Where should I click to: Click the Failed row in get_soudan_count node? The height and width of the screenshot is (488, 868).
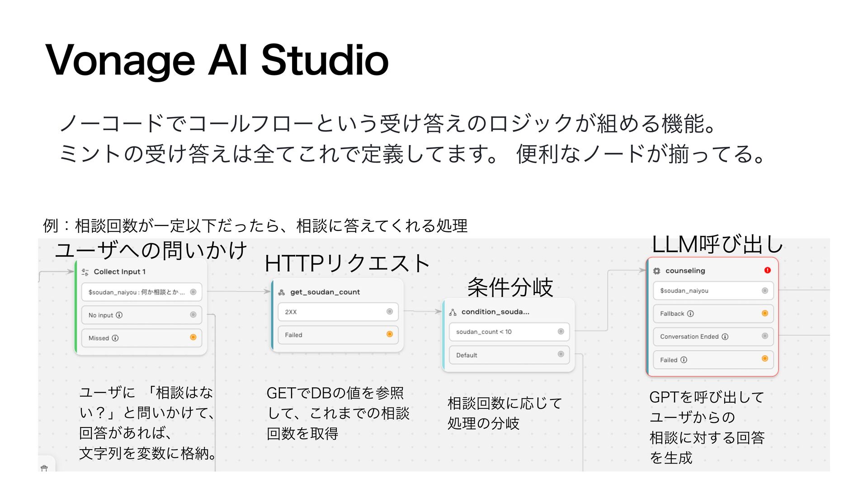[338, 335]
